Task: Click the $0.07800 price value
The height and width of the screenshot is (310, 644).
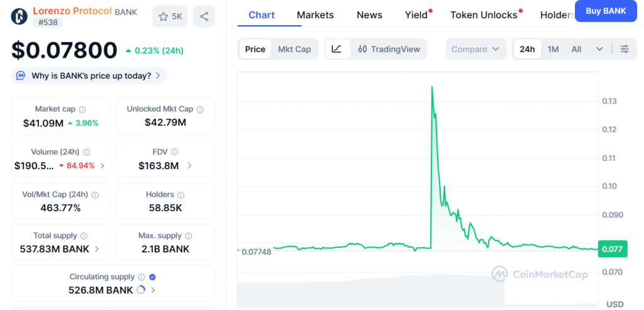Action: 65,50
